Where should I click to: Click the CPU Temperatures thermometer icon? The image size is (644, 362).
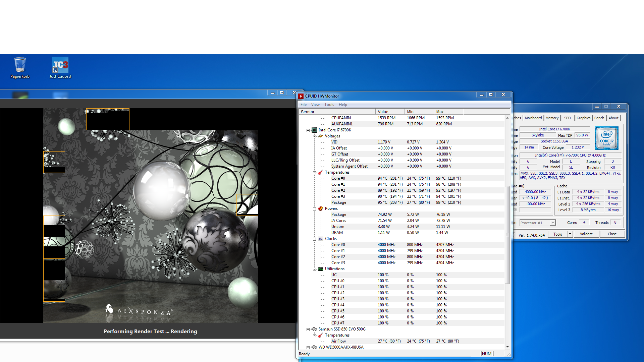[321, 172]
